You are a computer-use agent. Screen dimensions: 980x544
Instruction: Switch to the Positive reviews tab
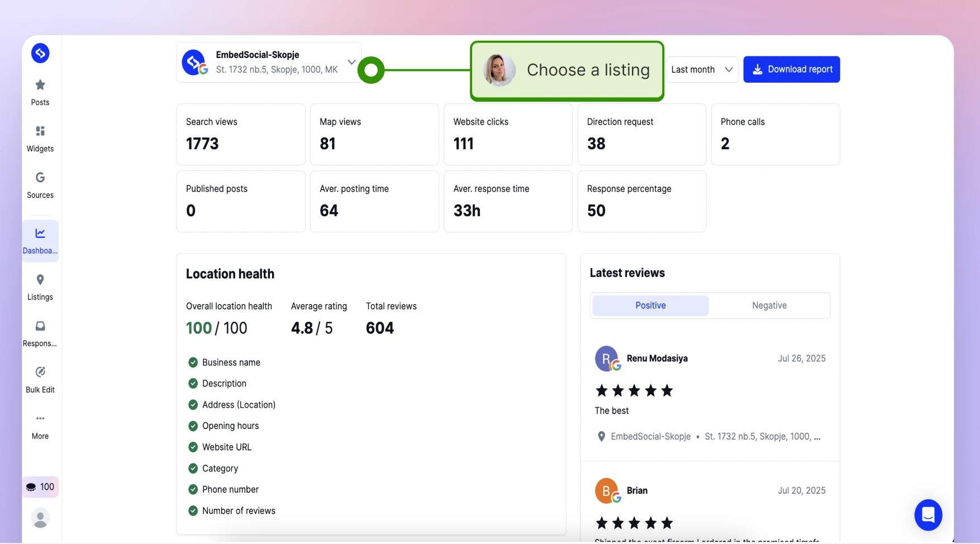[650, 306]
